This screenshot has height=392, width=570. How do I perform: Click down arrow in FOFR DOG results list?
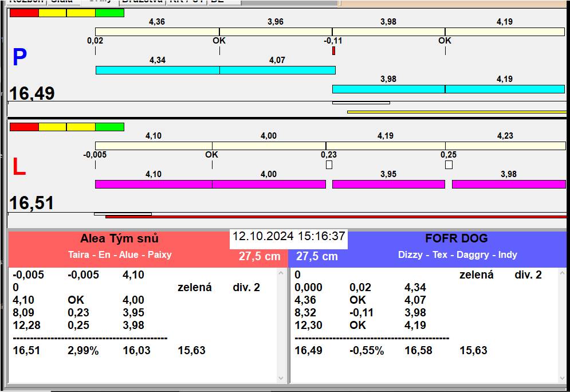click(563, 378)
